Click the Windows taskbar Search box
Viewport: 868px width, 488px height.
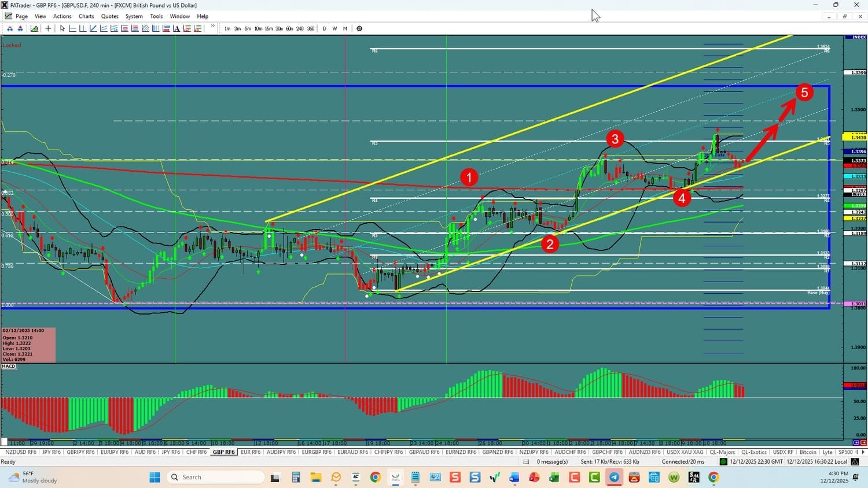coord(215,477)
